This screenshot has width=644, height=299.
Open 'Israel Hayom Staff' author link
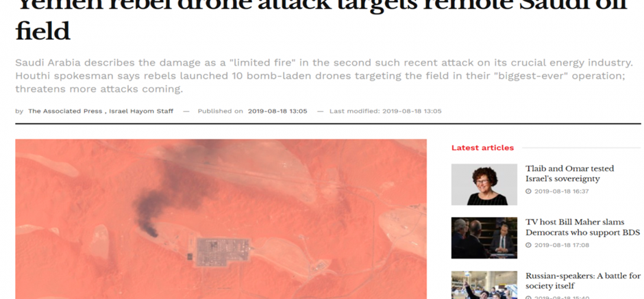[141, 111]
